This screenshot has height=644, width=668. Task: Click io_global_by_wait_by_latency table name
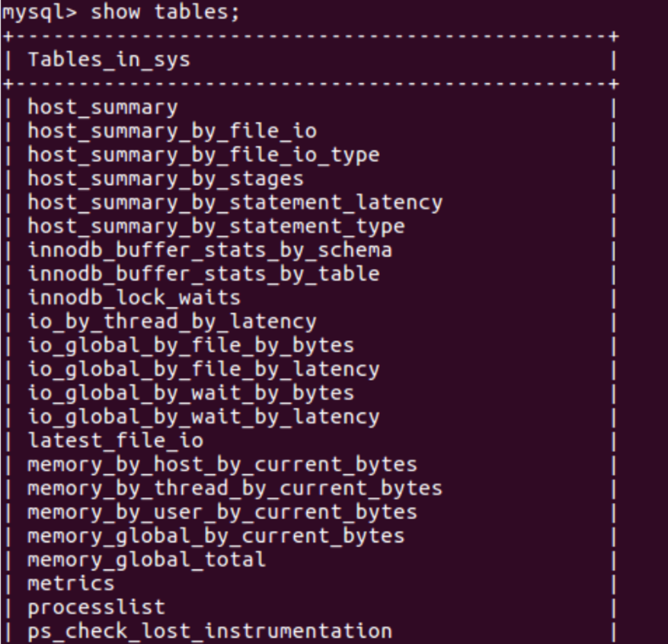(203, 417)
